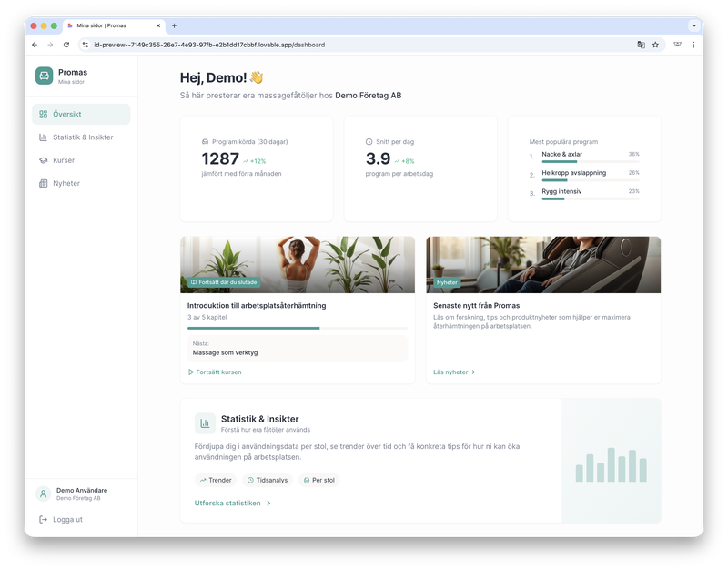Image resolution: width=728 pixels, height=570 pixels.
Task: Go to Kurser in the sidebar
Action: coord(63,160)
